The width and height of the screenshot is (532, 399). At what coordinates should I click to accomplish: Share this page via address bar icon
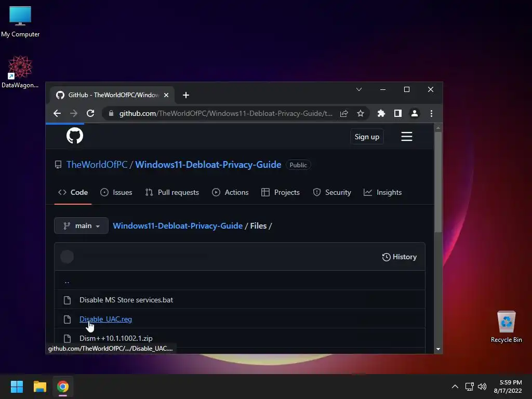coord(344,113)
